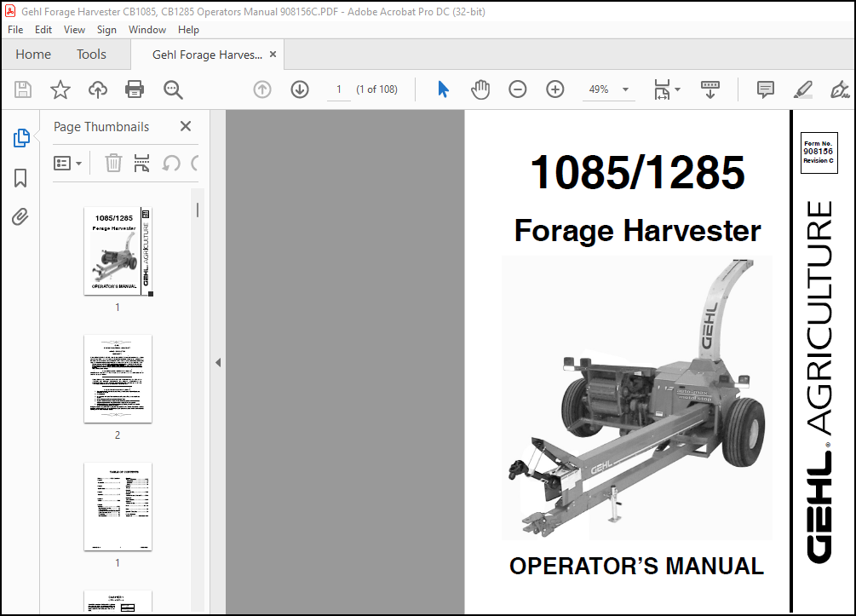
Task: Delete selected pages with trash icon
Action: coord(113,163)
